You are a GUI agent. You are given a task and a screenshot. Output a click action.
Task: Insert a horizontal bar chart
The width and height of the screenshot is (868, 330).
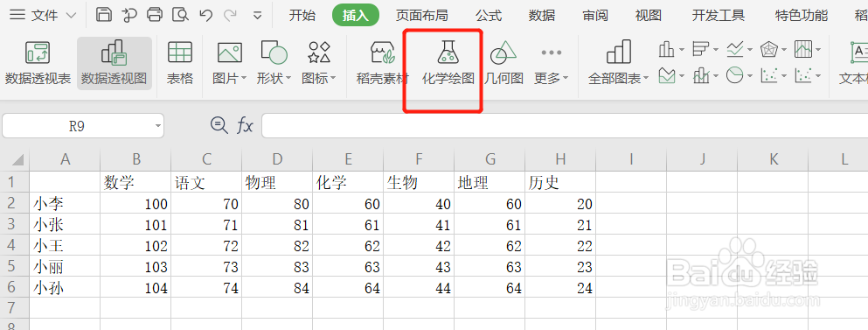[701, 50]
